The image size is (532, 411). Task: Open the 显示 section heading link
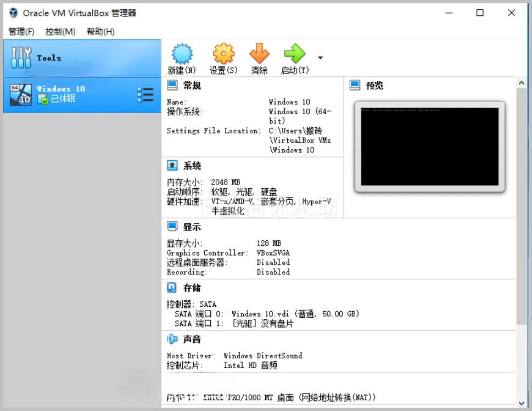click(x=192, y=227)
